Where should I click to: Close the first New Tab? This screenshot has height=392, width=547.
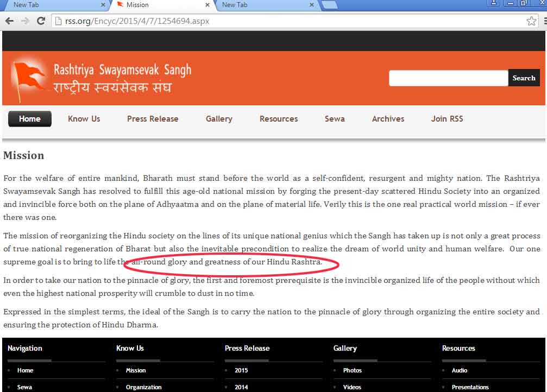point(103,5)
